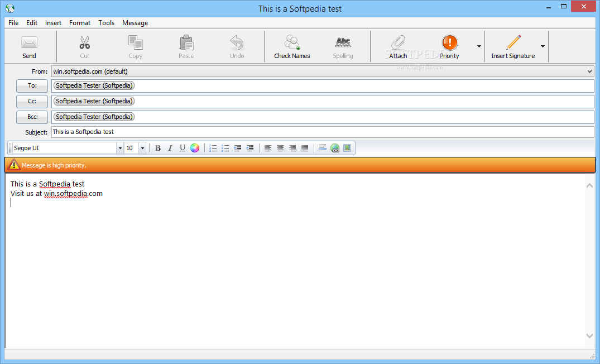
Task: Click inside the Subject field
Action: click(323, 132)
